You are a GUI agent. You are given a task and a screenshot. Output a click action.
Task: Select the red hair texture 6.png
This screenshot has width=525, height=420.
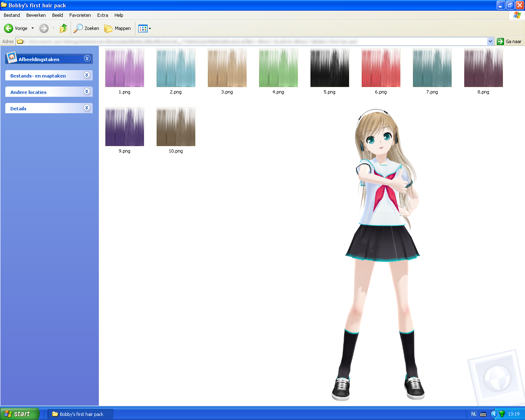pyautogui.click(x=381, y=67)
